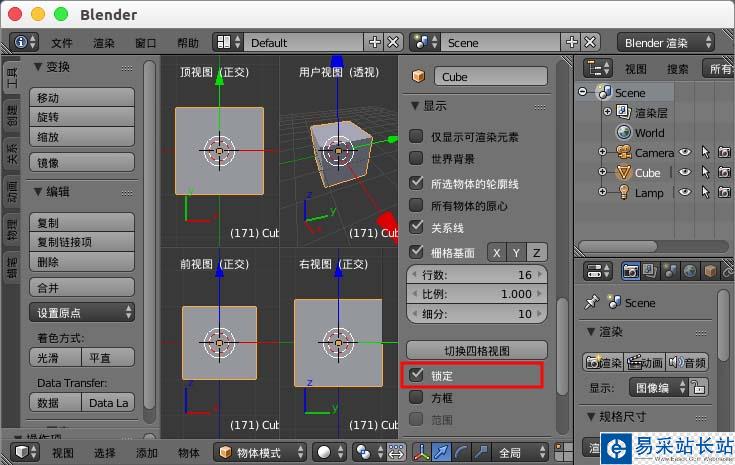Image resolution: width=735 pixels, height=465 pixels.
Task: Open the 添加 menu in 3D view header
Action: coord(147,453)
